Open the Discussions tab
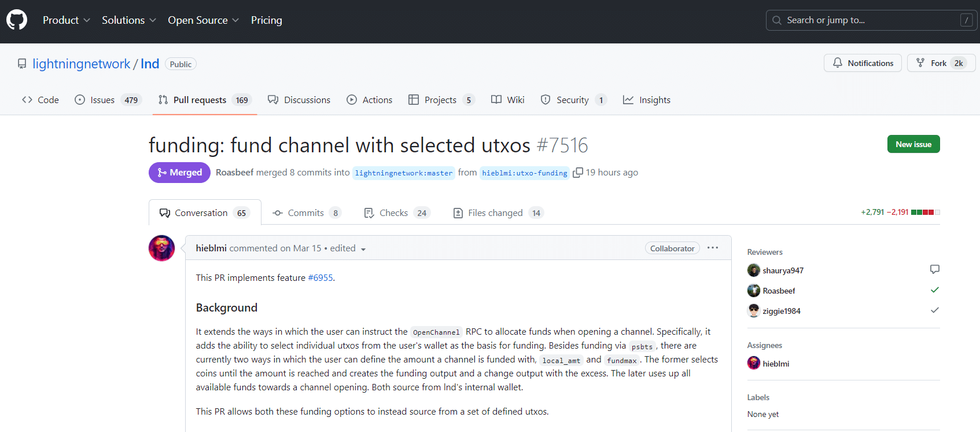980x432 pixels. [299, 100]
